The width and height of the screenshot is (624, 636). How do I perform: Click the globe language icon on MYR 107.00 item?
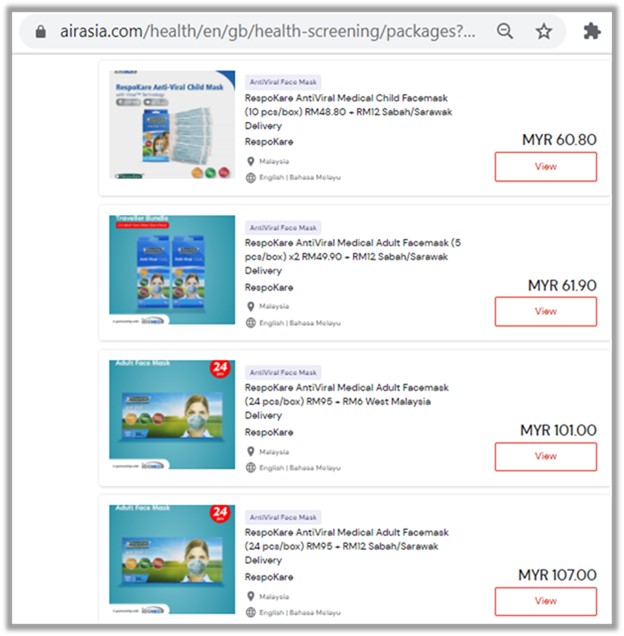click(x=251, y=612)
